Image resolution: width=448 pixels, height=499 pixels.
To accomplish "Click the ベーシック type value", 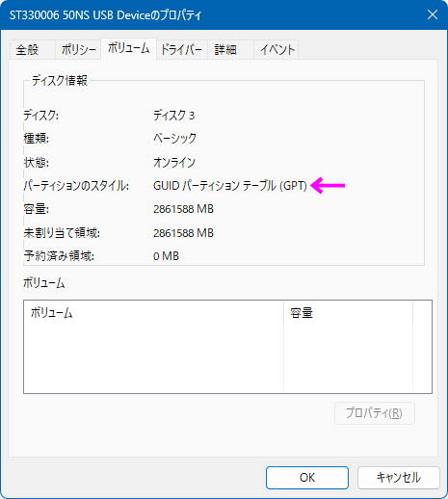I will [174, 139].
